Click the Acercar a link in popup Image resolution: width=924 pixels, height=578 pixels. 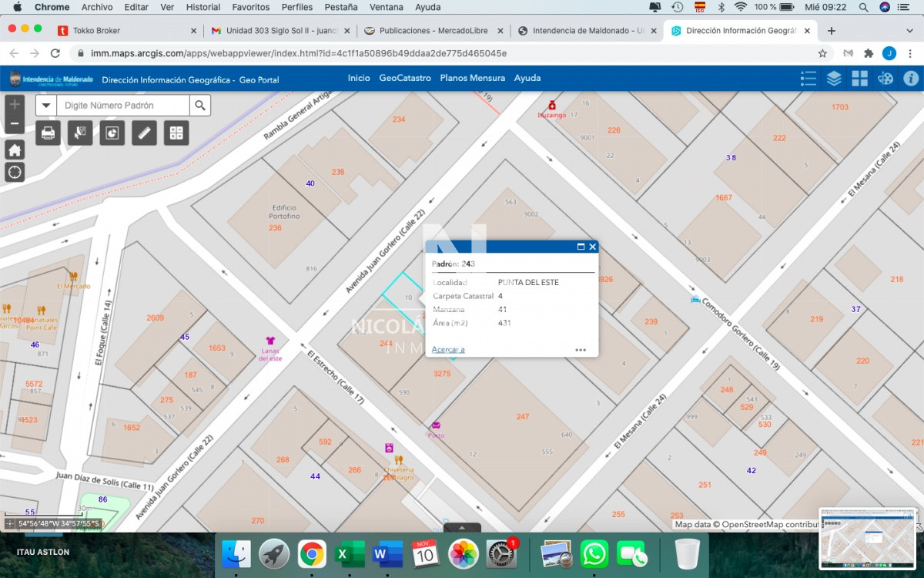(x=448, y=350)
